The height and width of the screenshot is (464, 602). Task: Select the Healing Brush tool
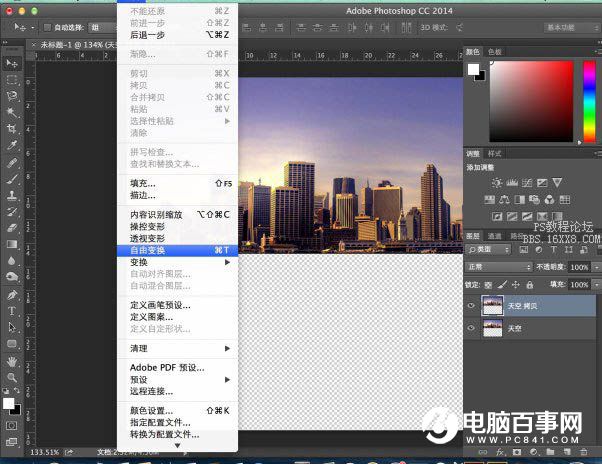click(x=12, y=163)
